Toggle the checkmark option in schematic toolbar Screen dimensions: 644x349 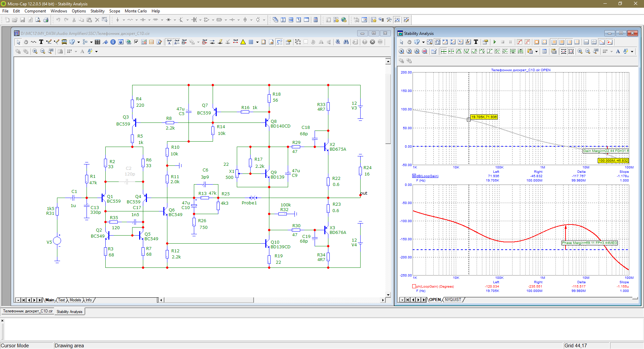tap(136, 42)
